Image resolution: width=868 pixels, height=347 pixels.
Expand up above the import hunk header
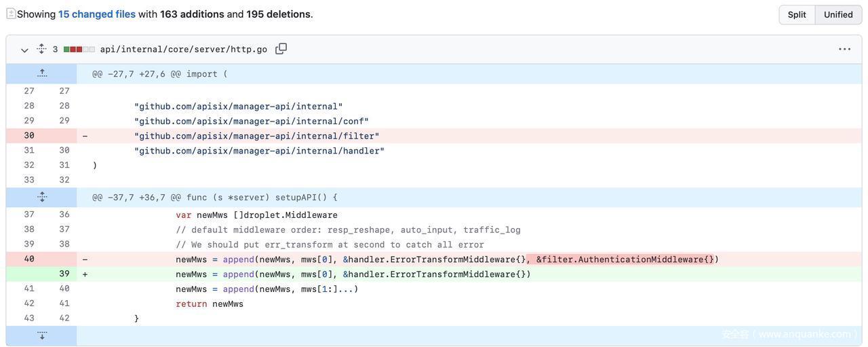pyautogui.click(x=42, y=73)
